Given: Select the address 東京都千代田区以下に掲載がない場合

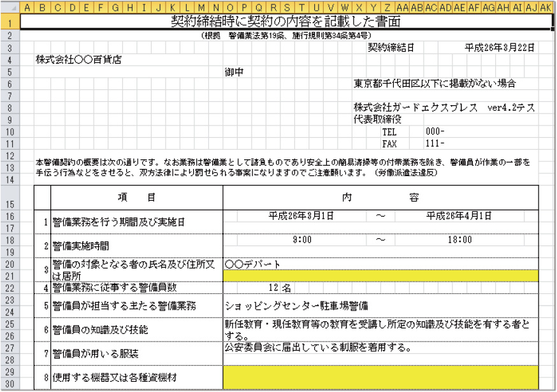Looking at the screenshot, I should [435, 84].
